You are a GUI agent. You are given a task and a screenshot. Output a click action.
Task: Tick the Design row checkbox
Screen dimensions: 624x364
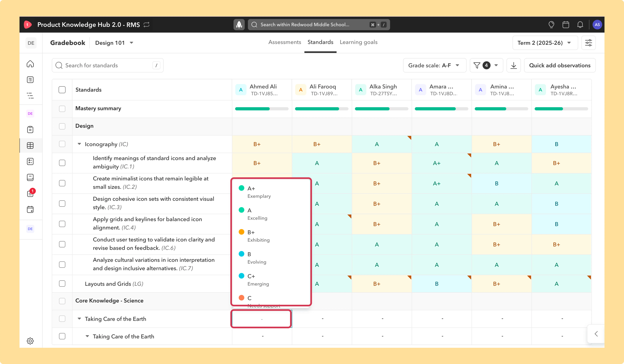pyautogui.click(x=62, y=126)
